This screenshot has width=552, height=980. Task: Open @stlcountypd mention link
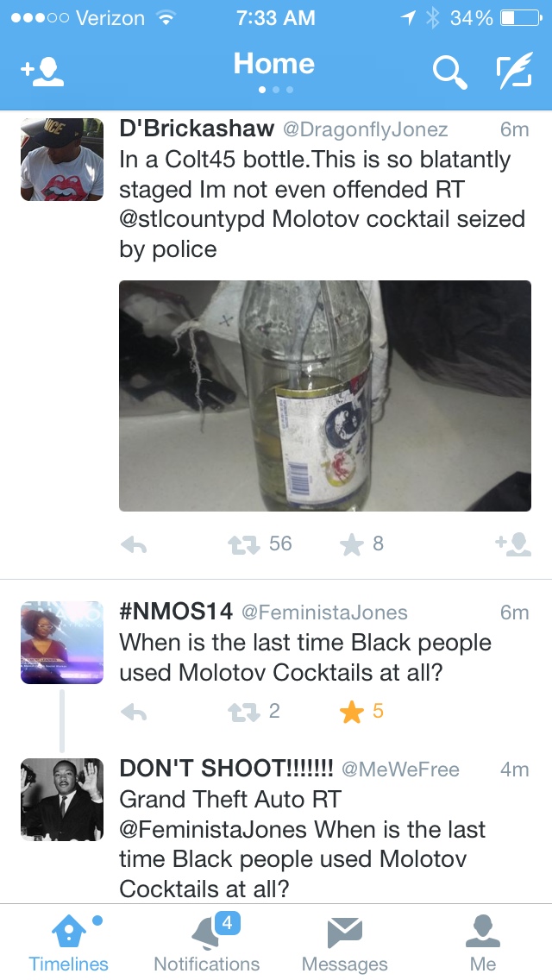(192, 219)
